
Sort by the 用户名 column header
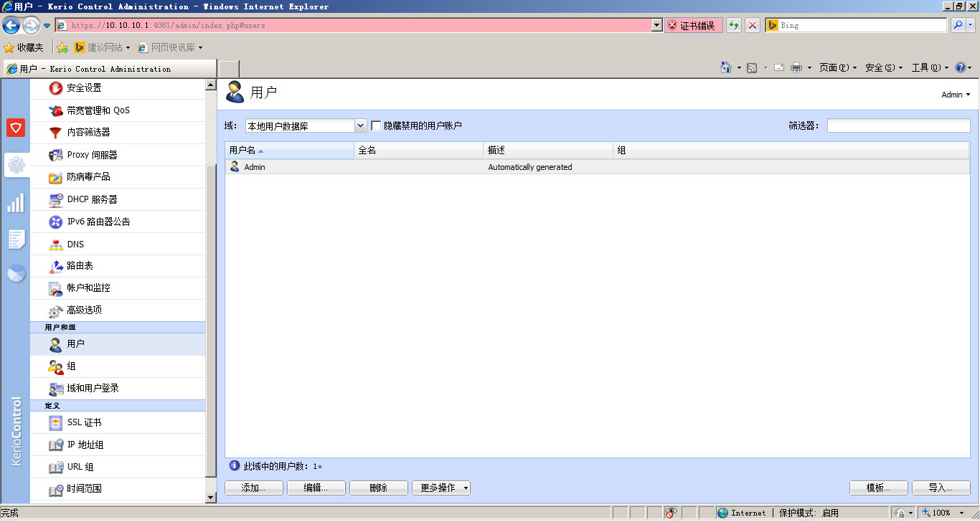point(289,151)
